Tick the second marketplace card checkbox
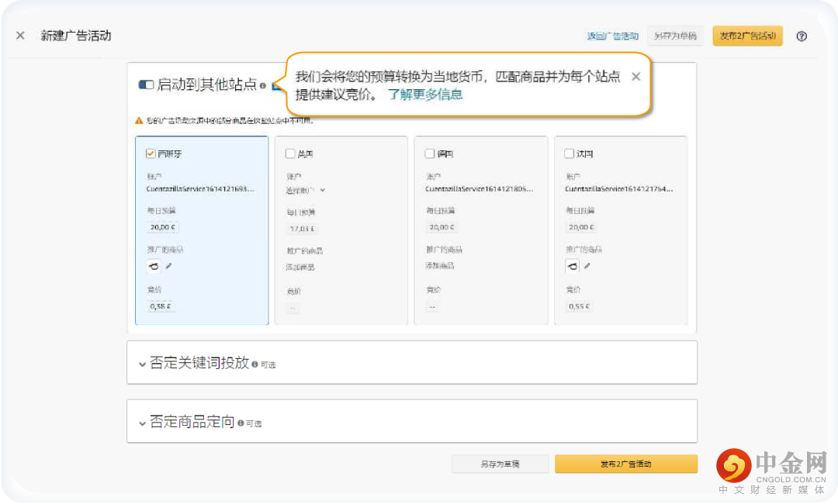Image resolution: width=838 pixels, height=504 pixels. (290, 154)
